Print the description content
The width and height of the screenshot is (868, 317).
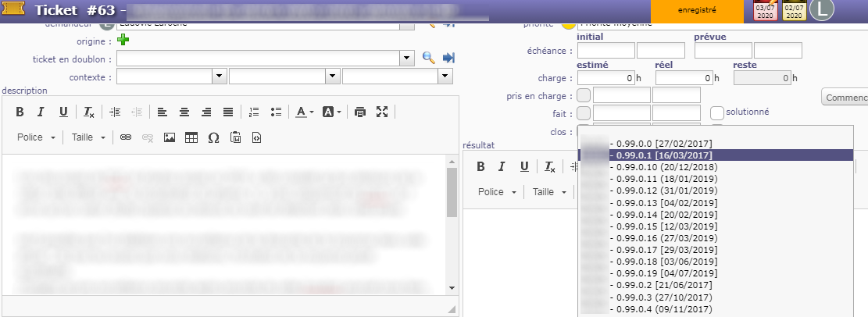[360, 112]
